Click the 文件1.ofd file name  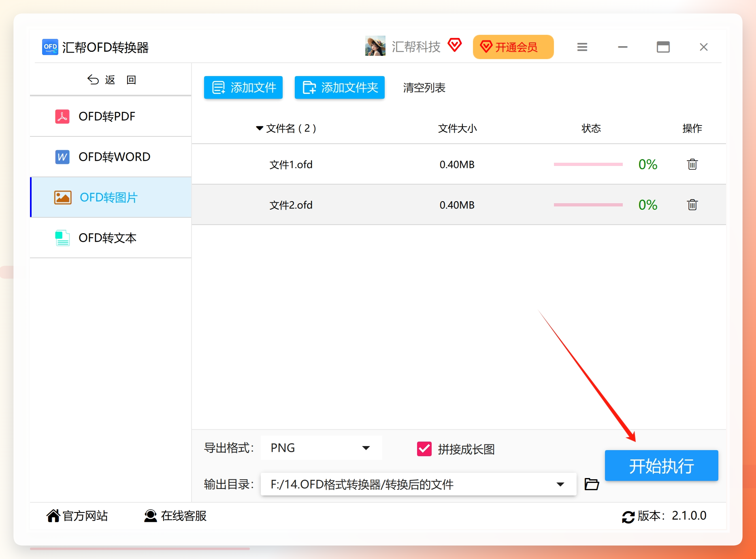tap(291, 165)
